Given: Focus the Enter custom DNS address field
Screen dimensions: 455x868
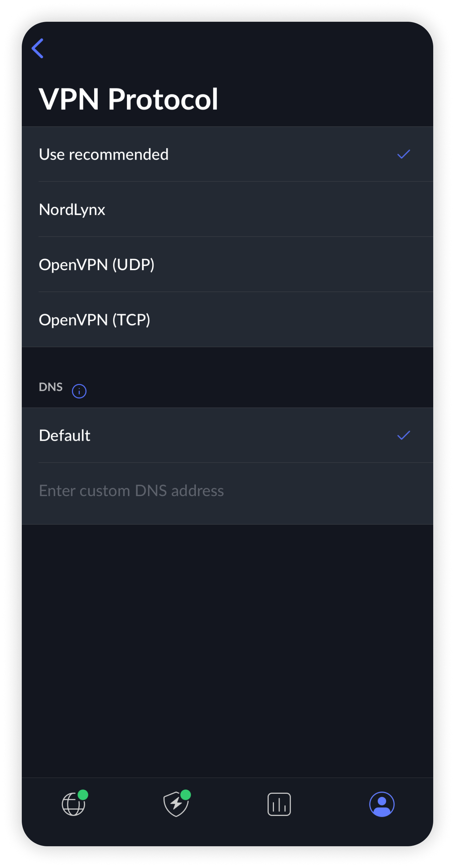Looking at the screenshot, I should pos(132,491).
